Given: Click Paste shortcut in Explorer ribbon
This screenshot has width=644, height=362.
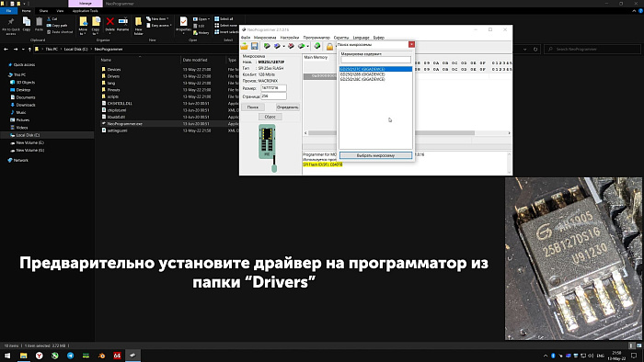Looking at the screenshot, I should 60,32.
